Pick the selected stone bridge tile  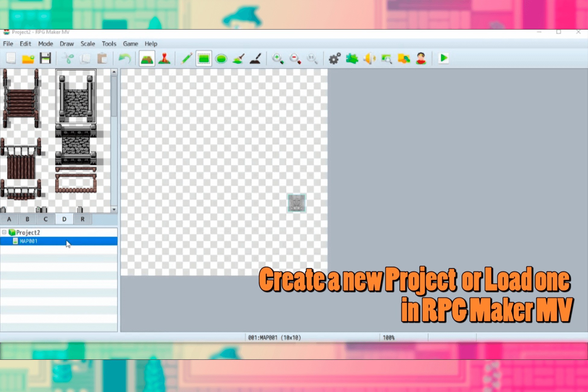pos(76,96)
